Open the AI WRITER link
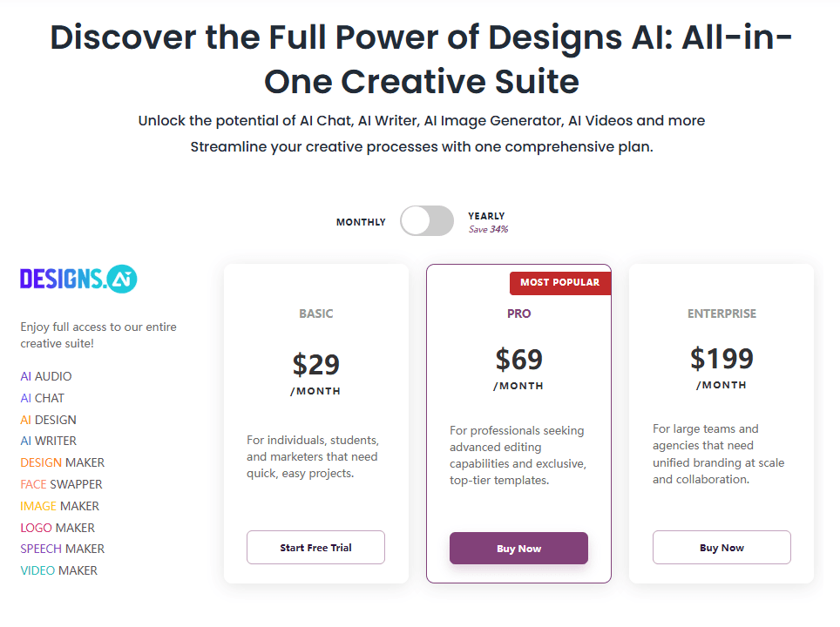Image resolution: width=840 pixels, height=627 pixels. [x=49, y=441]
